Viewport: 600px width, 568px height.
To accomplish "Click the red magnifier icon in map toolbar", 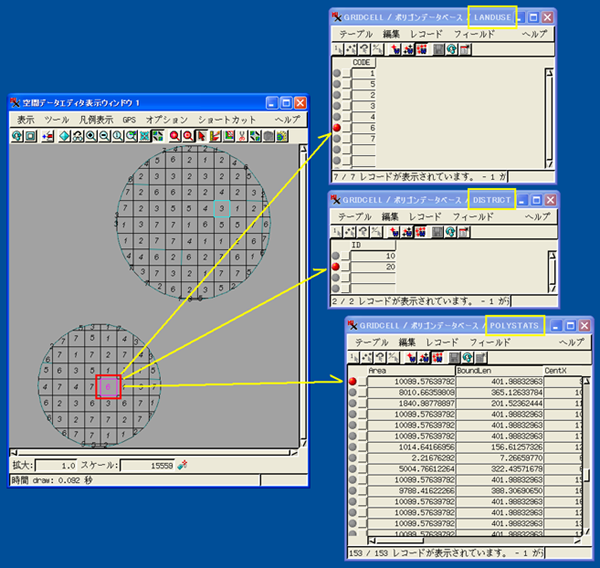I will [x=174, y=136].
